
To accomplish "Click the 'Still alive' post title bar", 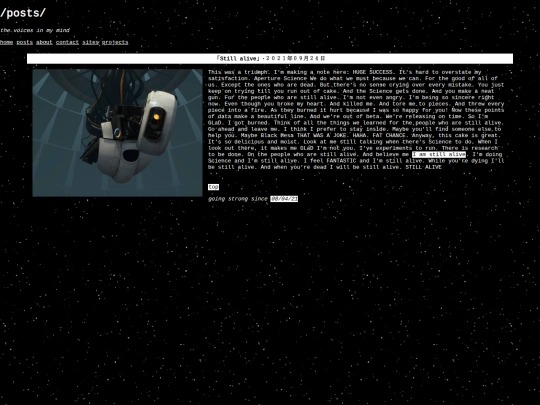I will point(270,59).
